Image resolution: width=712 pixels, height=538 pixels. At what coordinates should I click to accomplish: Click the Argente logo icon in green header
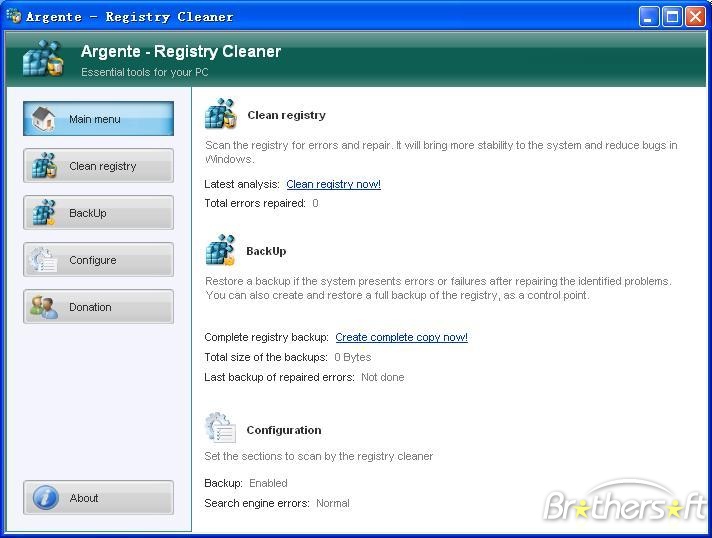[43, 58]
